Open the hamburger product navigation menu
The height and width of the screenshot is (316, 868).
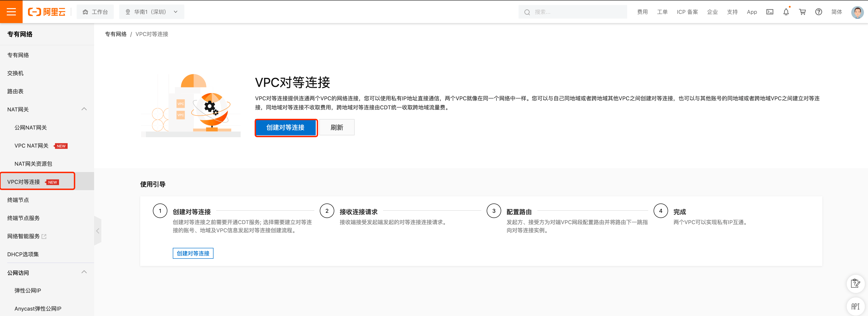click(x=11, y=12)
